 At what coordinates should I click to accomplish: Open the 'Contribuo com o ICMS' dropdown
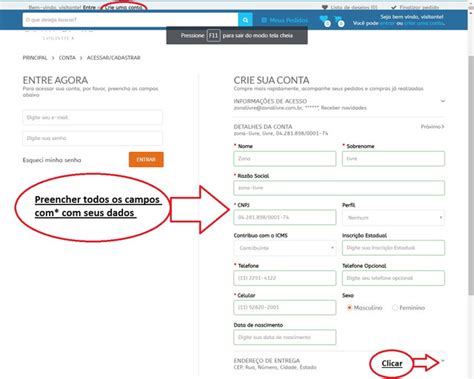[285, 248]
